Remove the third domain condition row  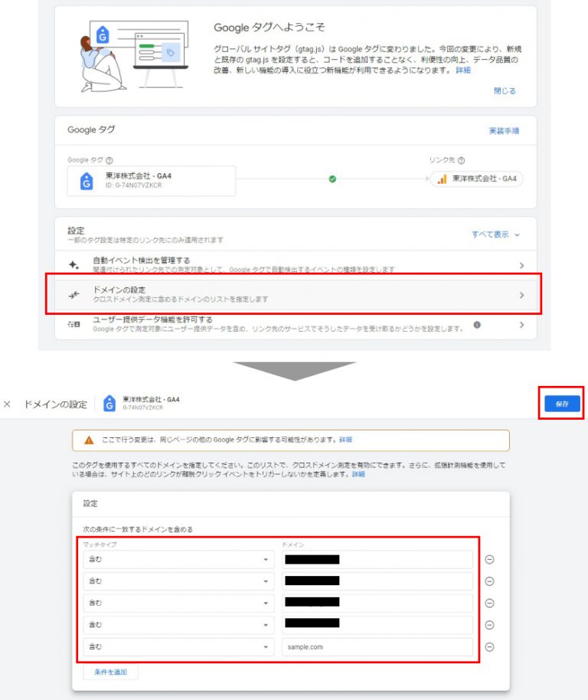[489, 604]
